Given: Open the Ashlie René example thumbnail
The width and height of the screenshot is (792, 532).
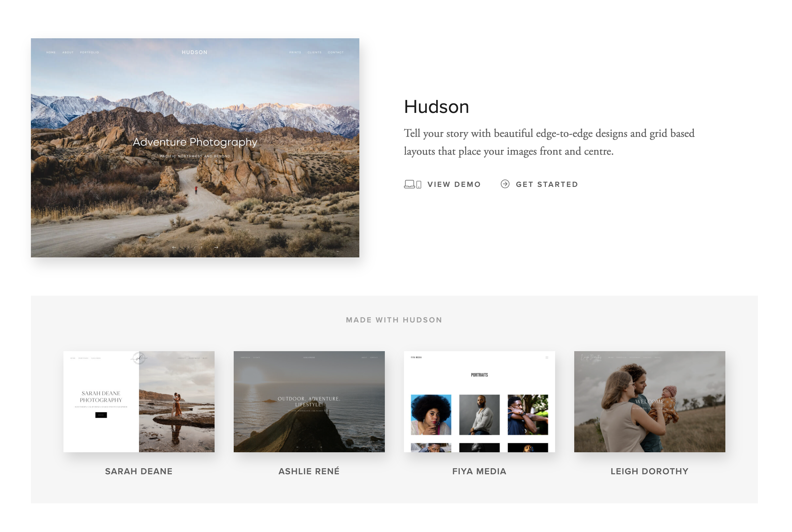Looking at the screenshot, I should 309,401.
